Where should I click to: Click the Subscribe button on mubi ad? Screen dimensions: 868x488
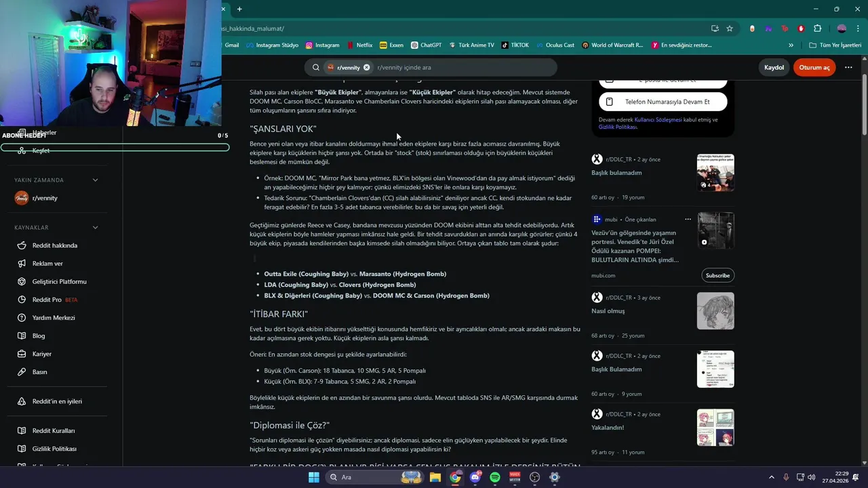click(x=717, y=275)
